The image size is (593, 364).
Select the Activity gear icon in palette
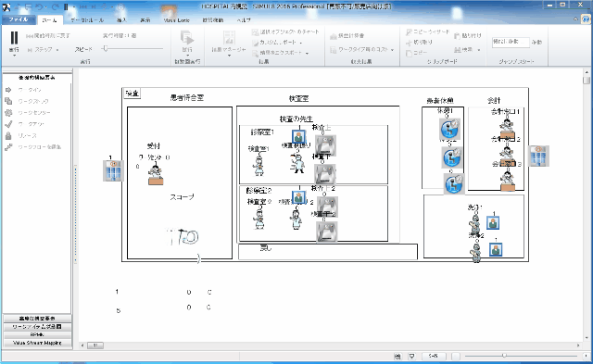coord(8,113)
